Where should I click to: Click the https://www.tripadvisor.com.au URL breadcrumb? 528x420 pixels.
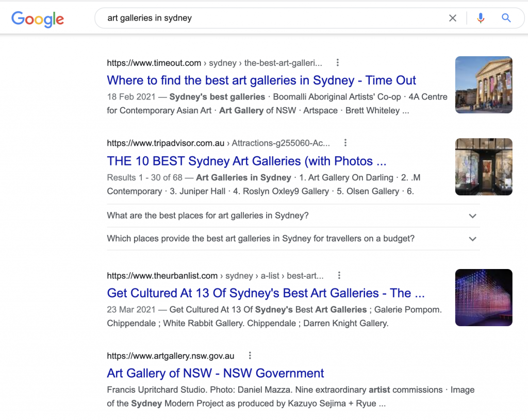tap(218, 143)
